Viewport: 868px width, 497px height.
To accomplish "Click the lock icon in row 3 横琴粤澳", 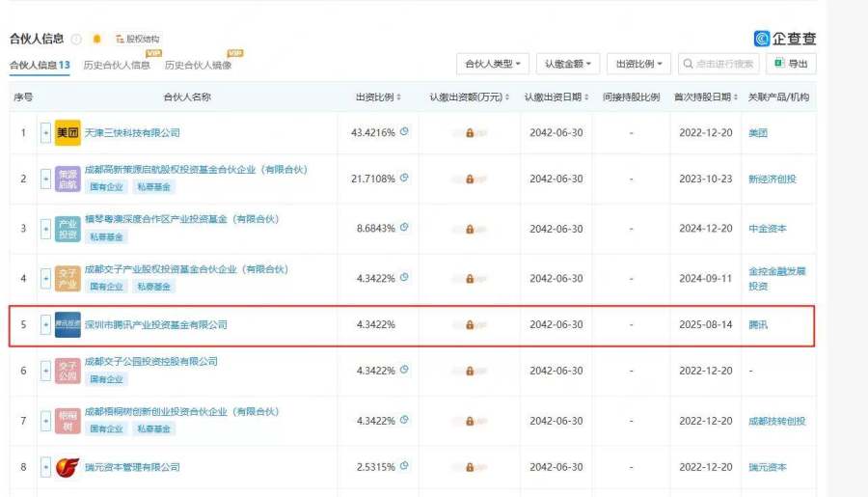I will (x=470, y=229).
